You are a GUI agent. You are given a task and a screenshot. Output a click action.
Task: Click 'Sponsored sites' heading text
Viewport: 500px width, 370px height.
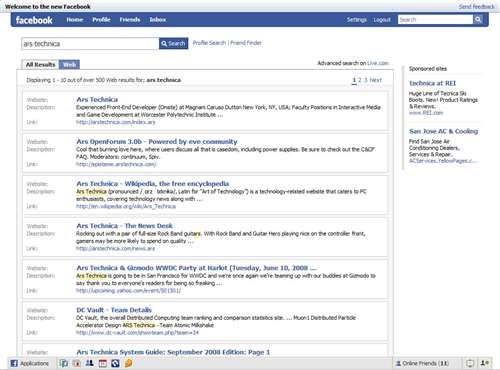coord(428,69)
